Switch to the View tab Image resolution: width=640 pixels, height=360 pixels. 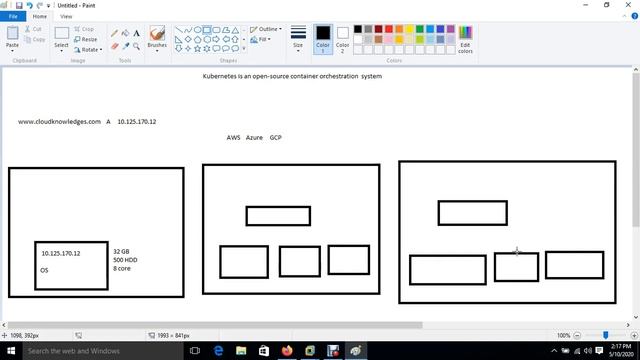(x=66, y=16)
